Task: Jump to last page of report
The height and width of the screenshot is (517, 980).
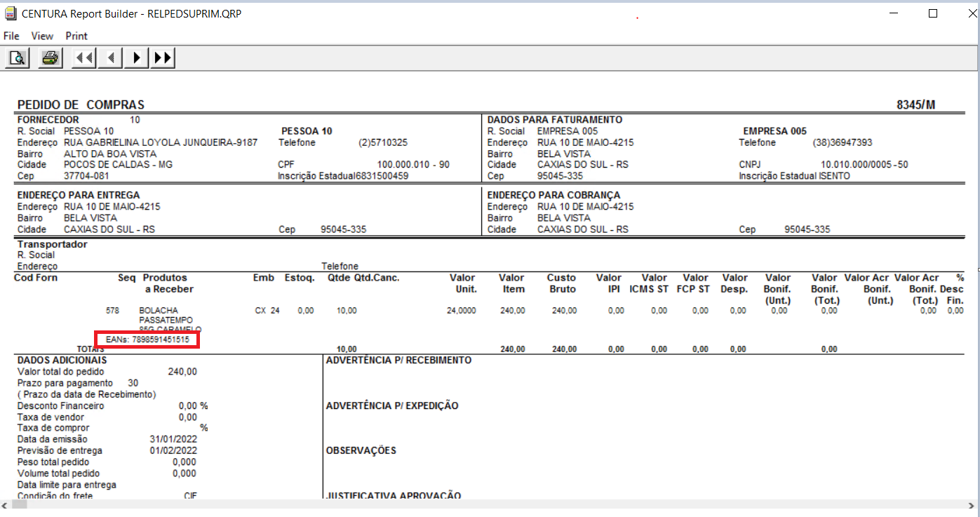Action: tap(162, 58)
